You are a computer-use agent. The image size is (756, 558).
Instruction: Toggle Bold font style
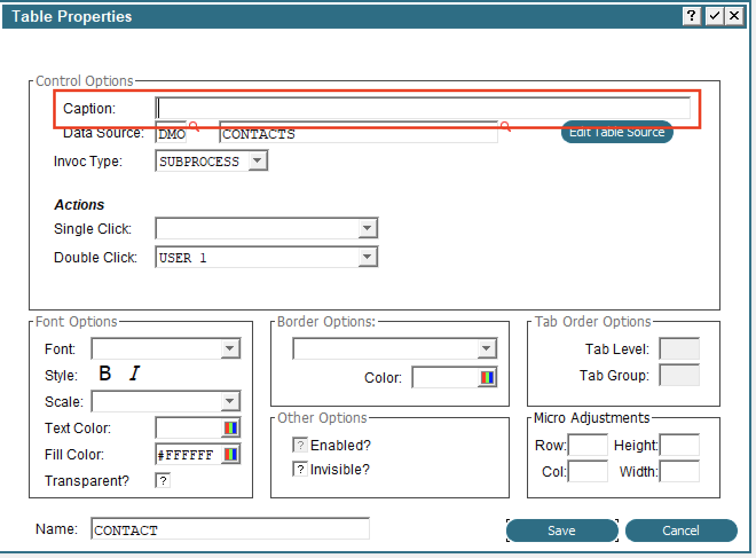click(105, 374)
